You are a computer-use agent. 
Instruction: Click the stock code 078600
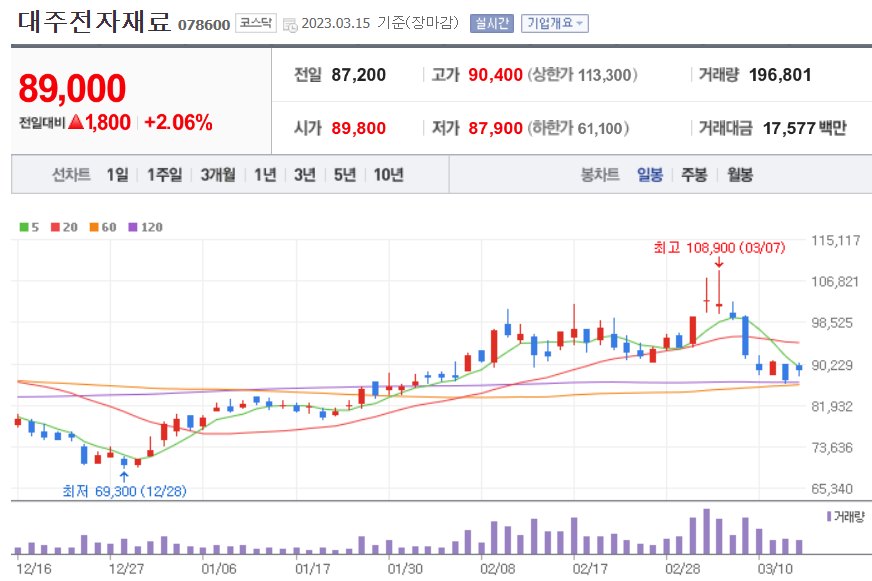coord(204,25)
